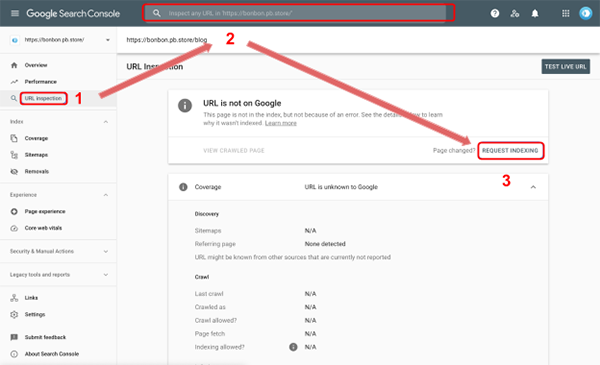Click the Settings gear icon
The width and height of the screenshot is (600, 365).
14,314
